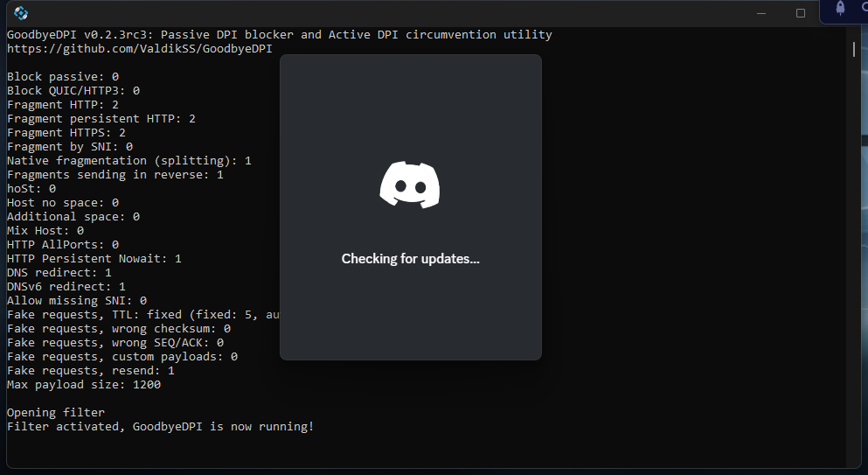Click the 'Max payload size: 1200' line

tap(84, 385)
